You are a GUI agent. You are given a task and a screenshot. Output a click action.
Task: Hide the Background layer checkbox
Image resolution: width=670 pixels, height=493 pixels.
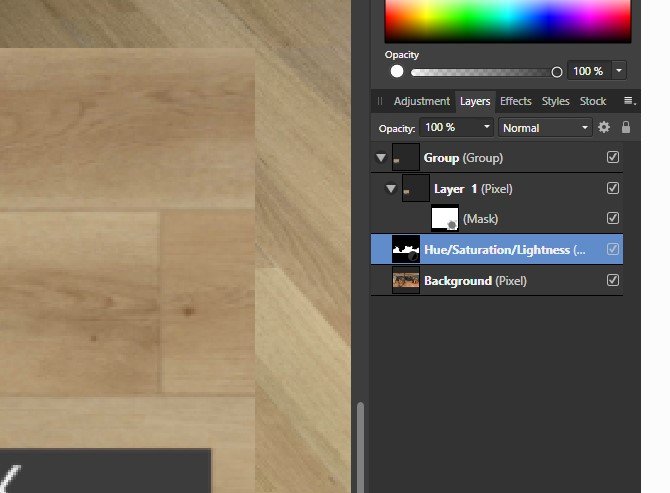pos(613,280)
